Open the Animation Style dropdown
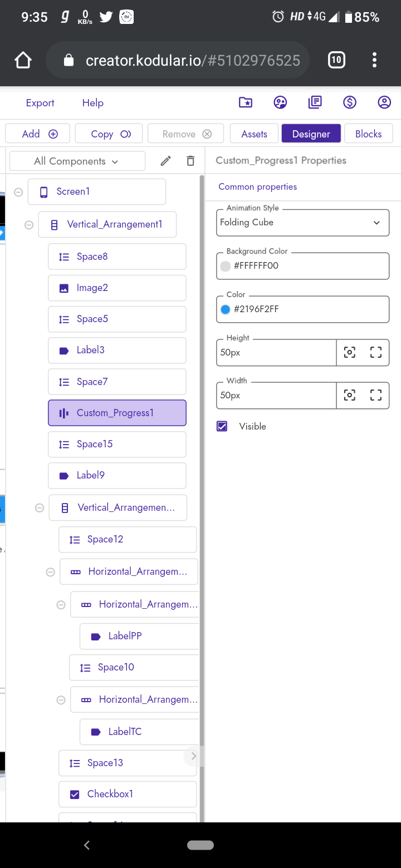The height and width of the screenshot is (868, 401). [302, 223]
